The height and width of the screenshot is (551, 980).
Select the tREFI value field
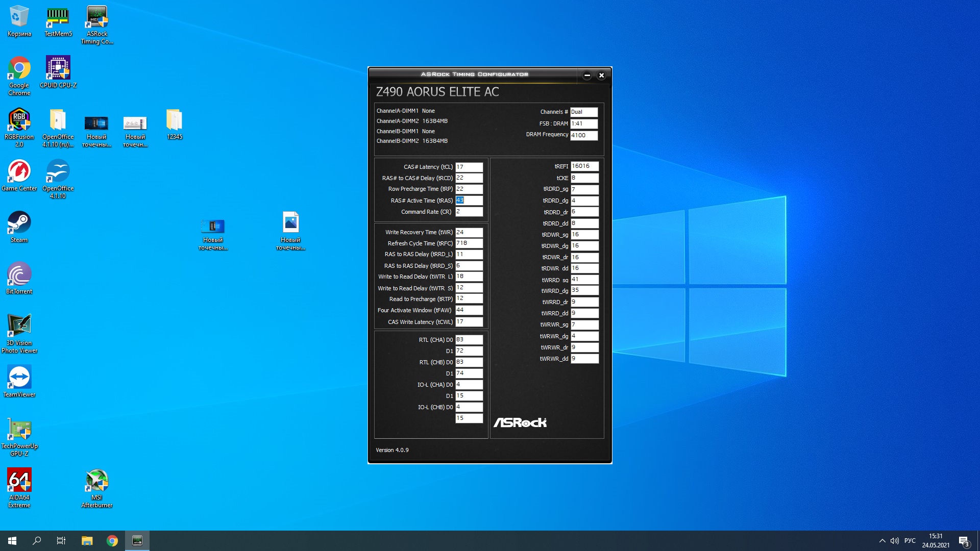[x=584, y=166]
